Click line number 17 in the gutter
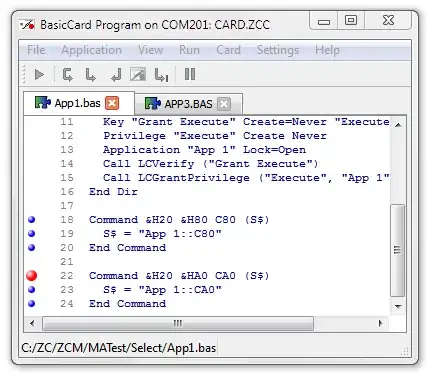427x374 pixels. (67, 206)
